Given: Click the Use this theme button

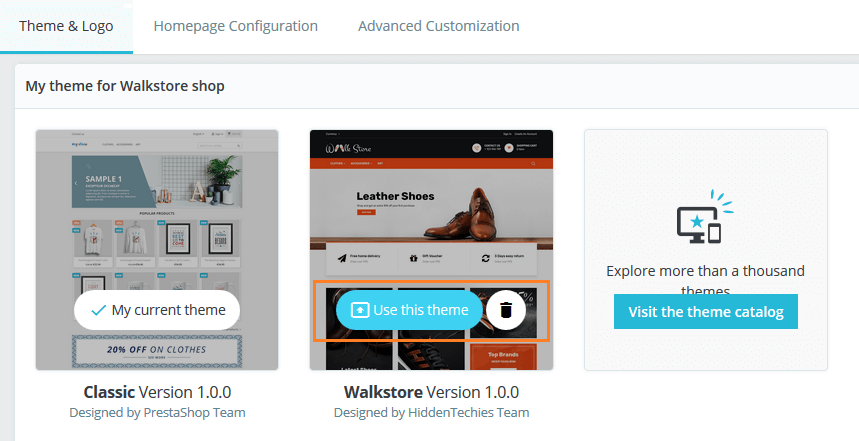Looking at the screenshot, I should point(409,310).
